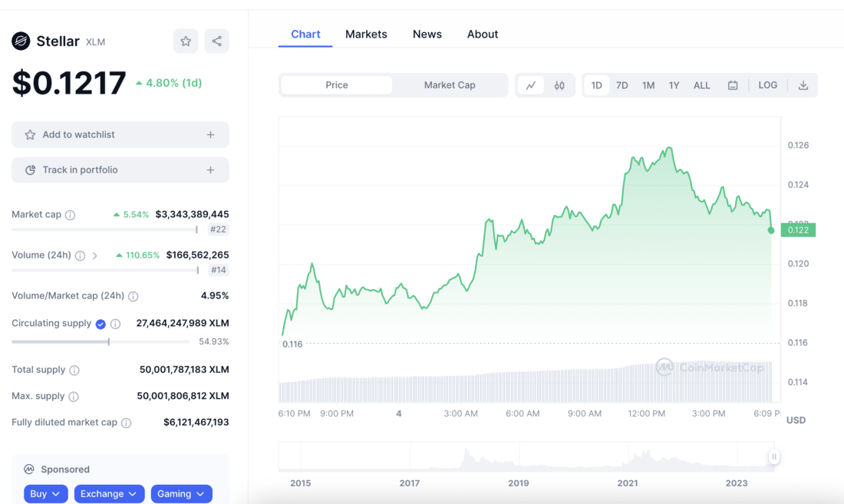Viewport: 844px width, 504px height.
Task: Click the current price marker dot on chart
Action: pos(771,230)
